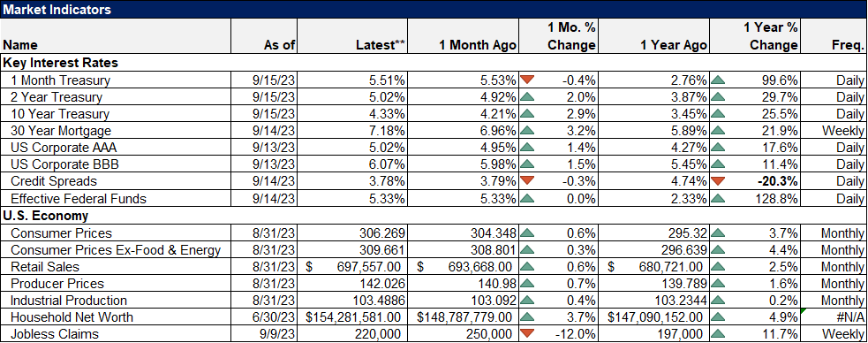Click green 1 Year arrow in Effective Federal Funds row
This screenshot has height=343, width=868.
718,198
